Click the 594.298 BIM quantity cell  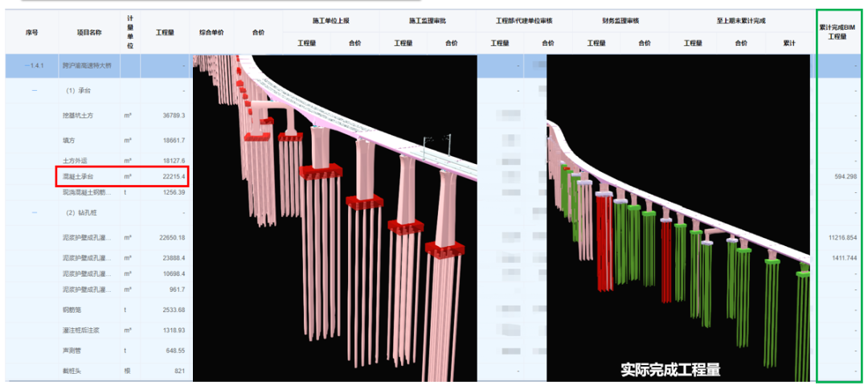(841, 176)
